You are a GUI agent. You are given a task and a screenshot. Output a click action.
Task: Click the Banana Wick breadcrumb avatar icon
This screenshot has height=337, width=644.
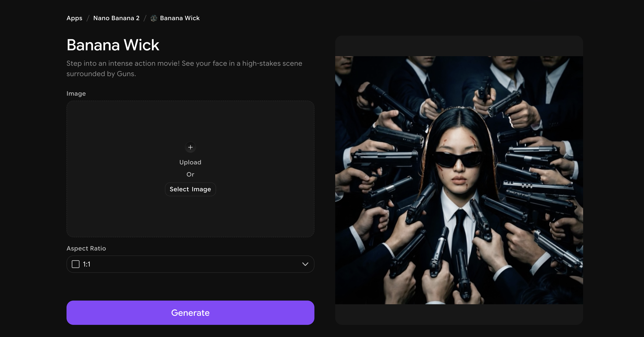(x=154, y=18)
